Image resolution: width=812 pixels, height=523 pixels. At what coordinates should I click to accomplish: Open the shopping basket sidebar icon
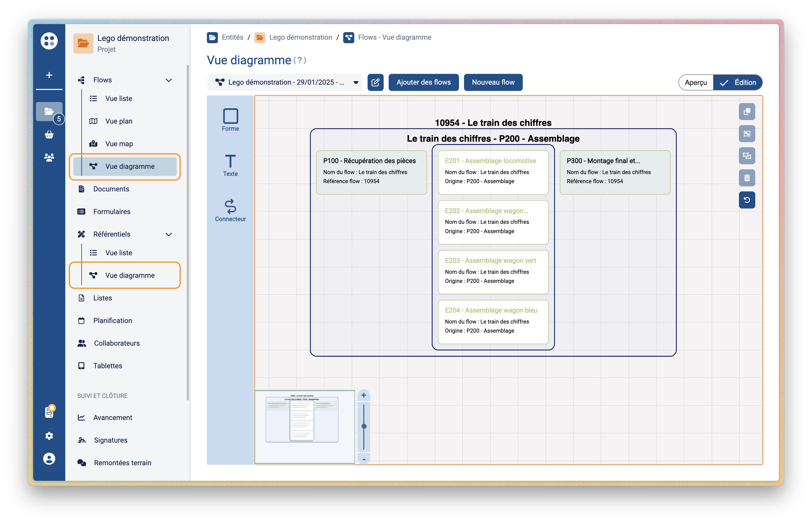tap(49, 135)
